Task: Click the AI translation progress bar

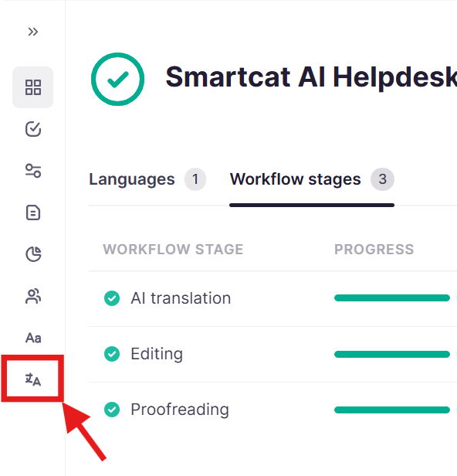Action: click(x=392, y=298)
